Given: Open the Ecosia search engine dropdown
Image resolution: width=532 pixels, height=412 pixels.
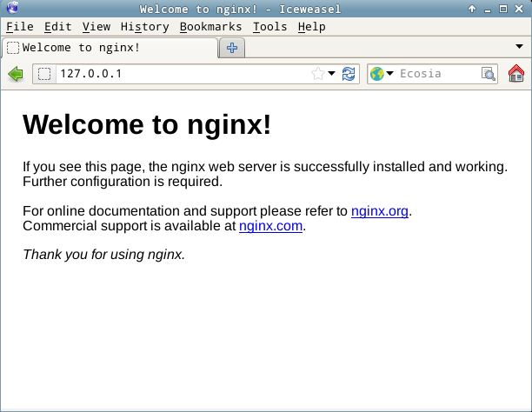Looking at the screenshot, I should (382, 74).
